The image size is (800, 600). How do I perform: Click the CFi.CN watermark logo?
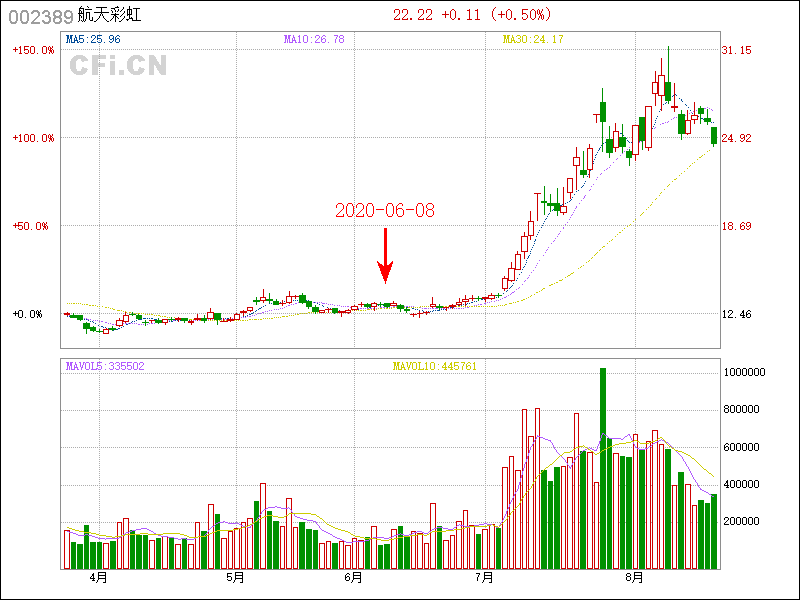[x=118, y=65]
